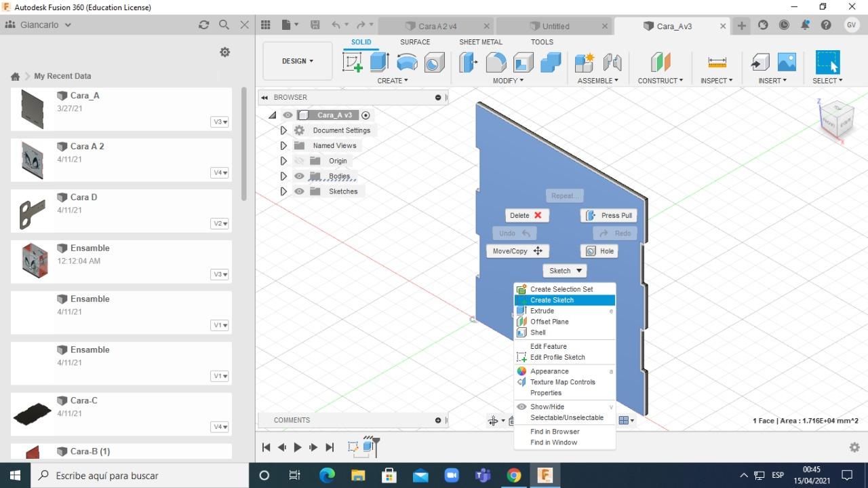Viewport: 868px width, 488px height.
Task: Hide the Bodies folder via eye icon
Action: tap(299, 176)
